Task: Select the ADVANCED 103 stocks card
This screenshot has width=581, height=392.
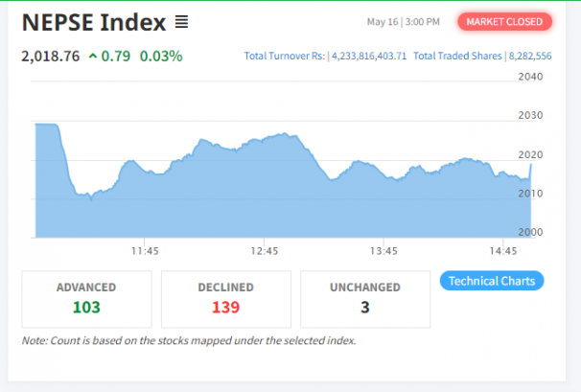Action: tap(86, 299)
